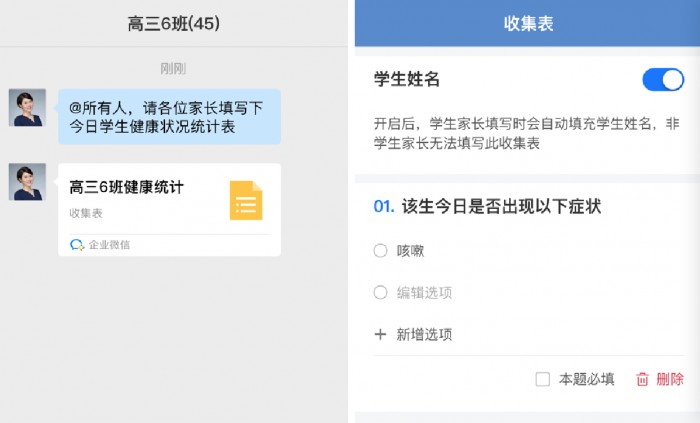Click question title 该生今日是否出现以下症状
The width and height of the screenshot is (700, 423).
(501, 206)
